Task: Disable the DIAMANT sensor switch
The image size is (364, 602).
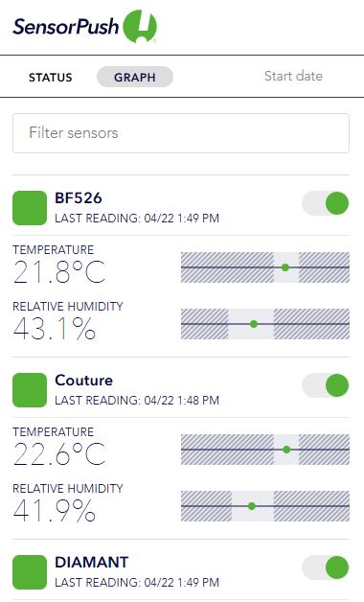Action: [x=326, y=567]
